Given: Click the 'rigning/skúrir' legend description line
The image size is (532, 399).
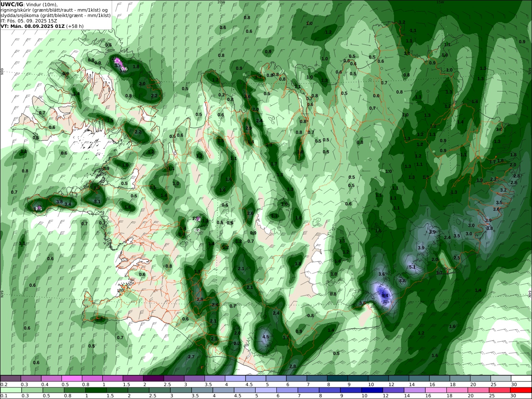Looking at the screenshot, I should 54,10.
